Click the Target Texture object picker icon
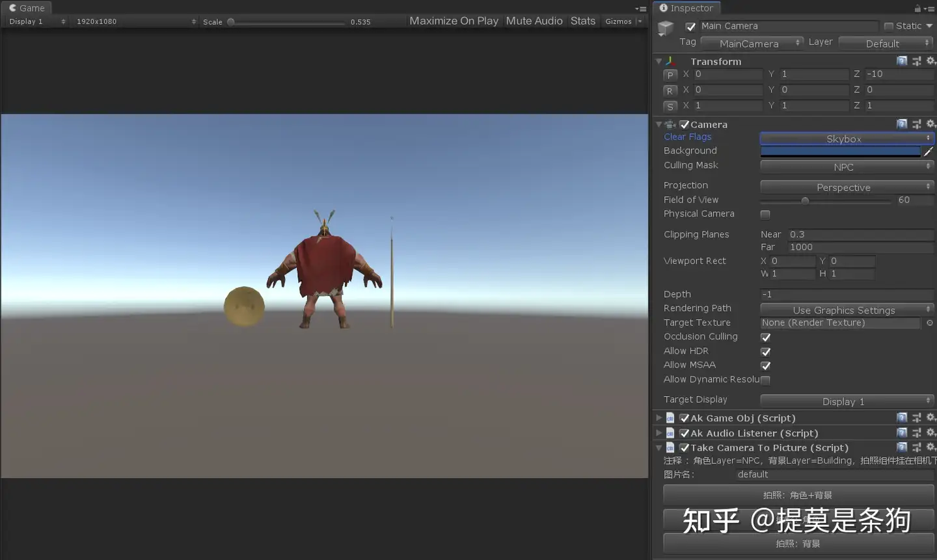The image size is (937, 560). coord(930,323)
